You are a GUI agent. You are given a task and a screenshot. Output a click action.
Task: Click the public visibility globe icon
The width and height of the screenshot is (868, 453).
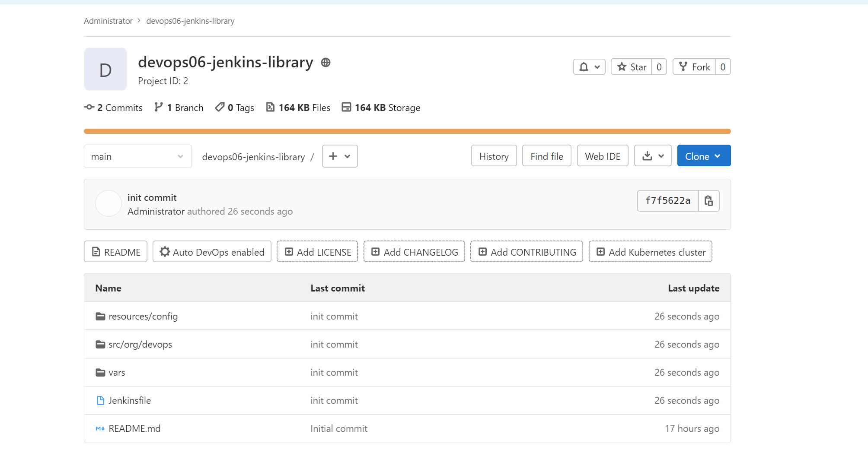[x=326, y=63]
